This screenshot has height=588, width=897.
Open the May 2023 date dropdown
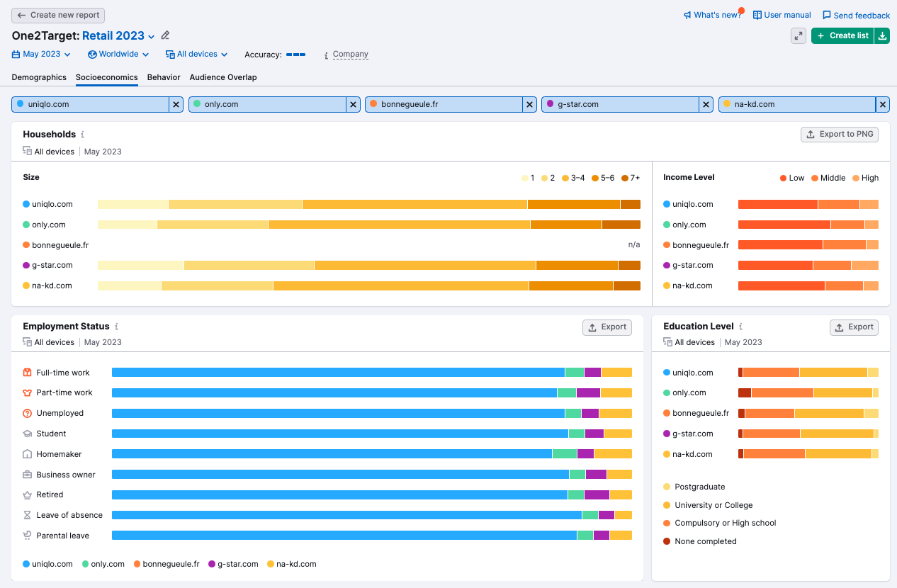[x=40, y=54]
